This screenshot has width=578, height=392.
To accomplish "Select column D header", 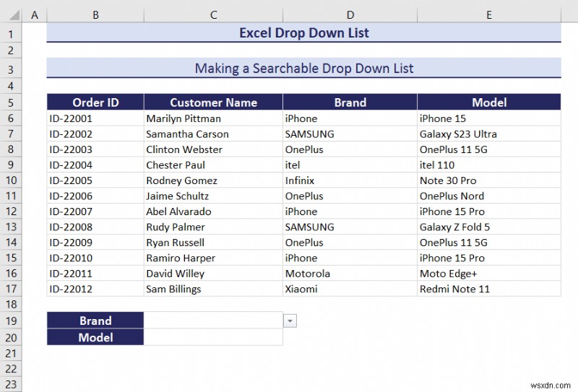I will [x=350, y=14].
